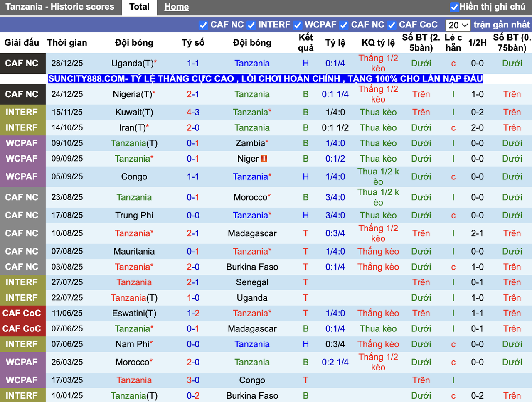
Task: Open the Kuwait(T) team link
Action: click(134, 112)
